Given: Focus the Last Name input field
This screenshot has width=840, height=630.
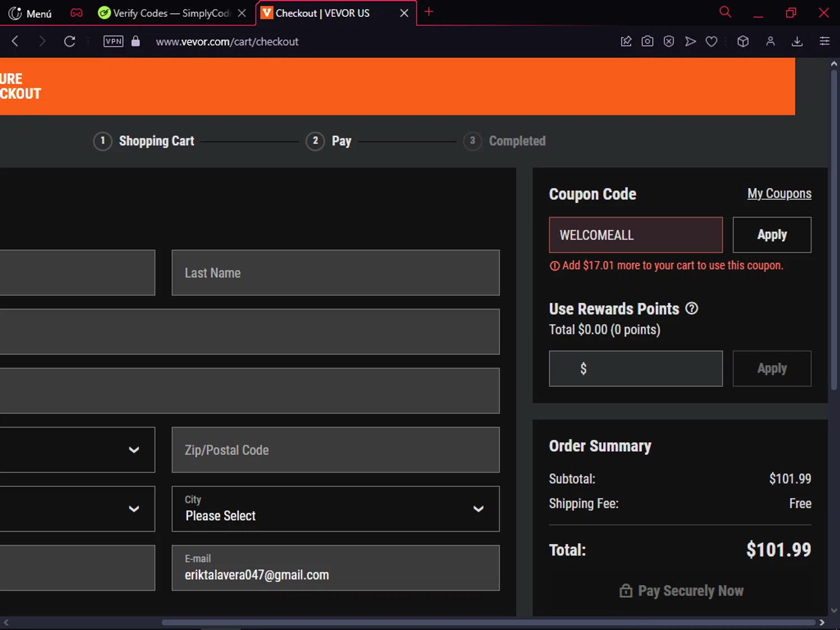Looking at the screenshot, I should click(x=335, y=273).
